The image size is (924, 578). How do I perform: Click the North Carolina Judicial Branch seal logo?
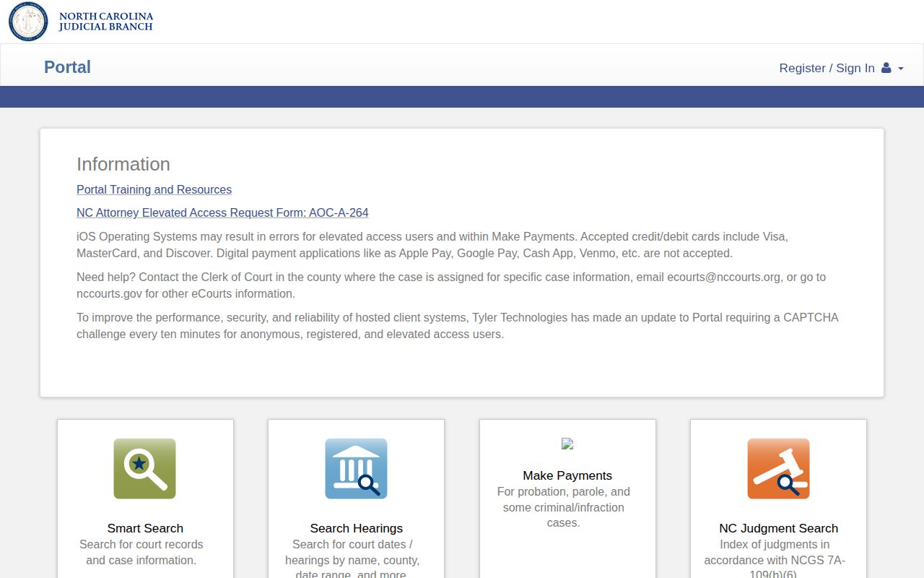tap(28, 21)
